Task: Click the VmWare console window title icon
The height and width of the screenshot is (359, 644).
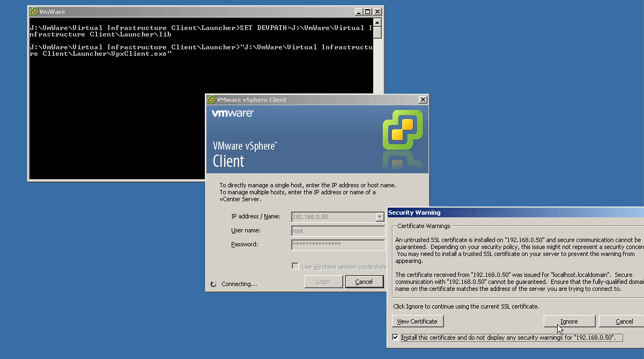Action: point(34,11)
